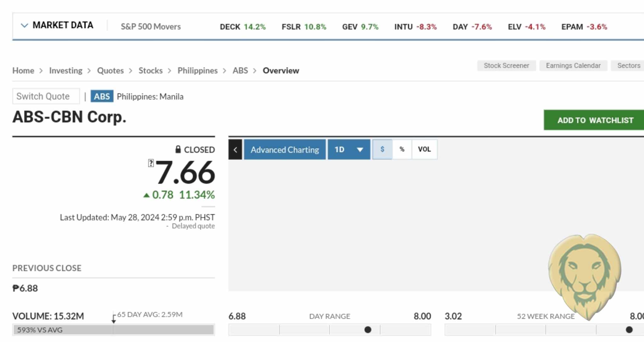Click the green up-arrow change indicator

[146, 195]
